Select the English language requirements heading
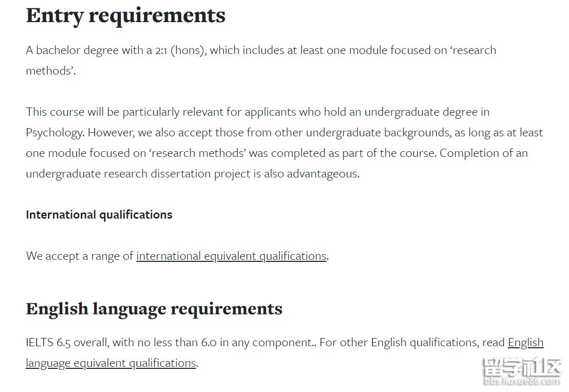Screen dimensions: 569x392 coord(154,309)
